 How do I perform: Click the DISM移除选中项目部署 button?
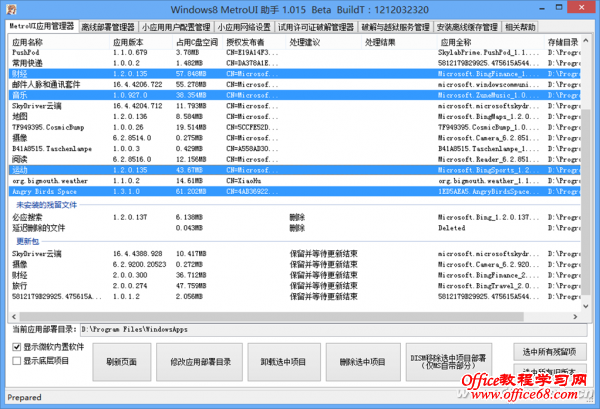[448, 362]
